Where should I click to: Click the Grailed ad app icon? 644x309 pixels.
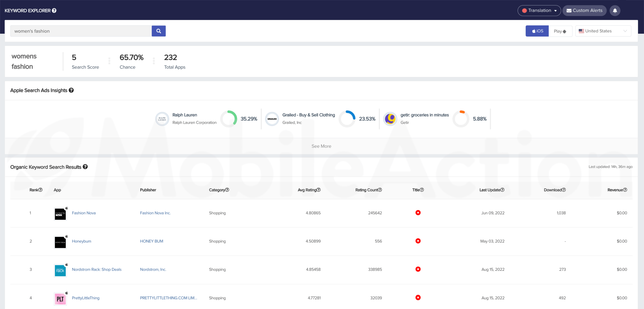pyautogui.click(x=272, y=119)
